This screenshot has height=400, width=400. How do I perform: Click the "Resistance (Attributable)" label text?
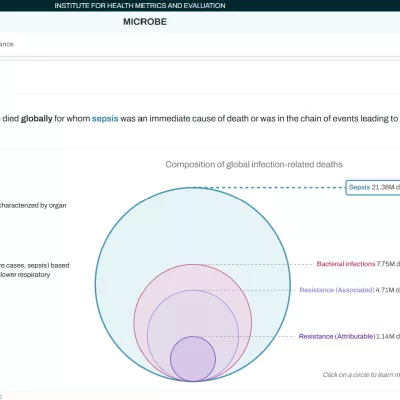point(337,336)
